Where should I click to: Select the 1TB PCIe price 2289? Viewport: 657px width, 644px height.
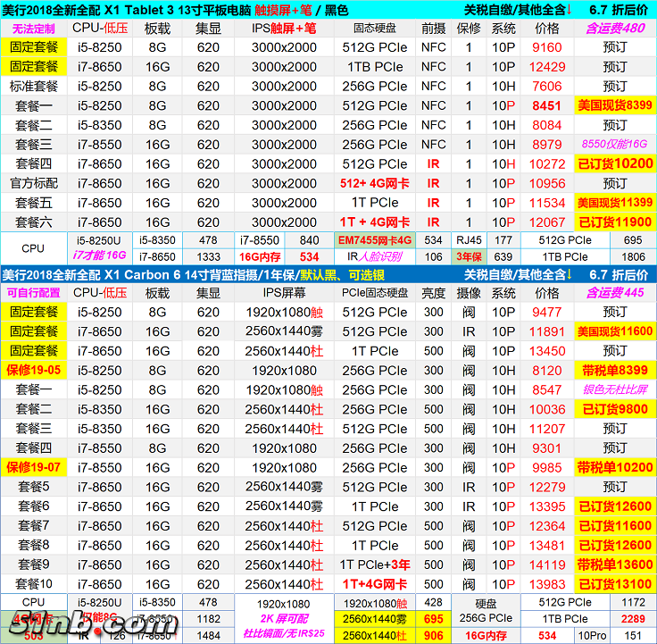(x=633, y=619)
